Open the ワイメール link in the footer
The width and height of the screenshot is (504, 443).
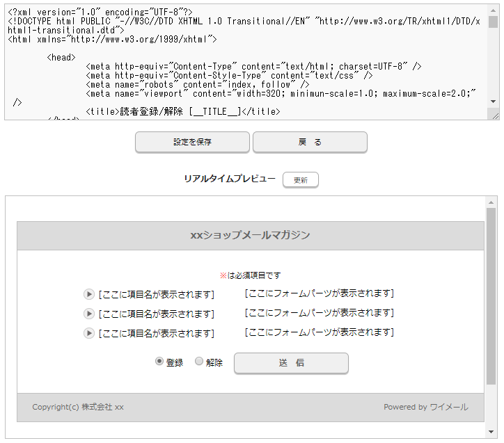click(448, 407)
